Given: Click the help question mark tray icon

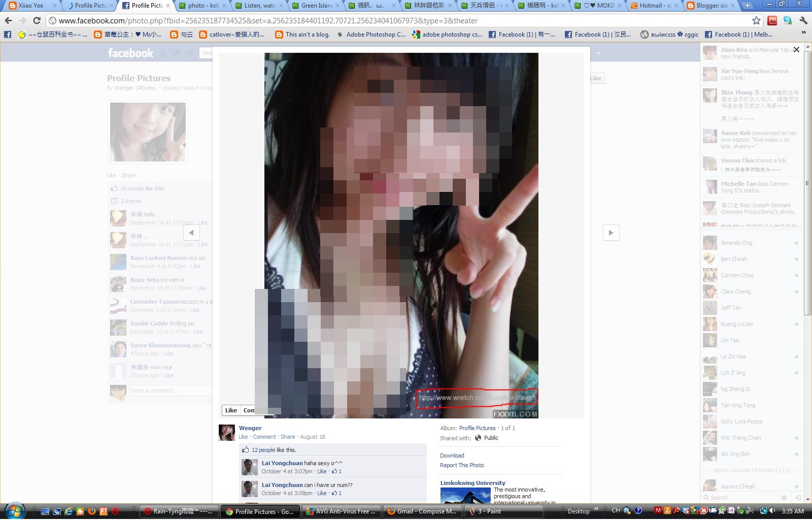Looking at the screenshot, I should pyautogui.click(x=638, y=511).
